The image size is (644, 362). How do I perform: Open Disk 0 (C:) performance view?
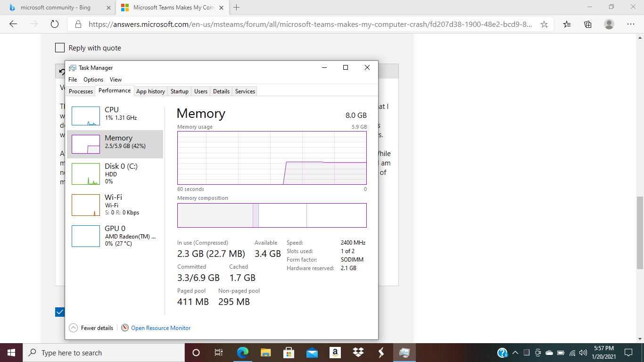click(x=115, y=173)
